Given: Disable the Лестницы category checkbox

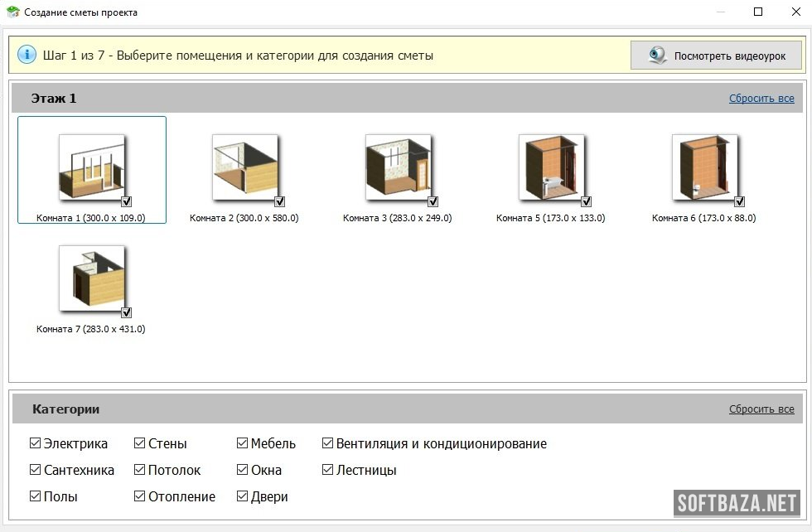Looking at the screenshot, I should [x=328, y=470].
